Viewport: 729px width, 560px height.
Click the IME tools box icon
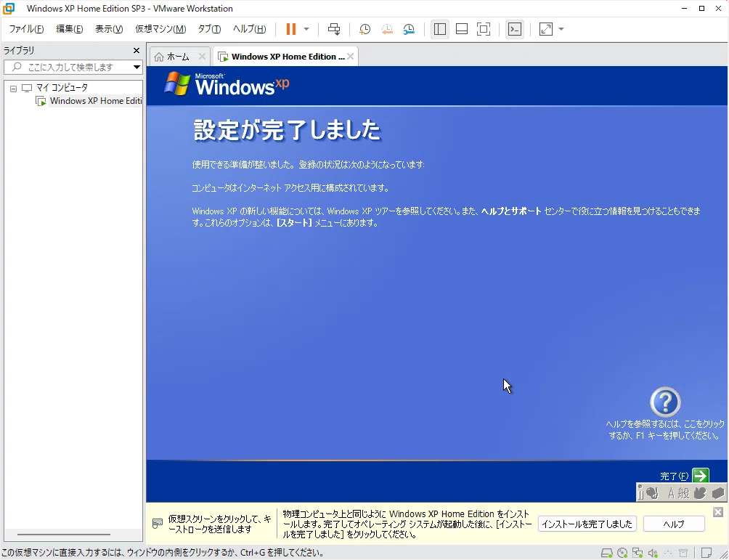(718, 492)
